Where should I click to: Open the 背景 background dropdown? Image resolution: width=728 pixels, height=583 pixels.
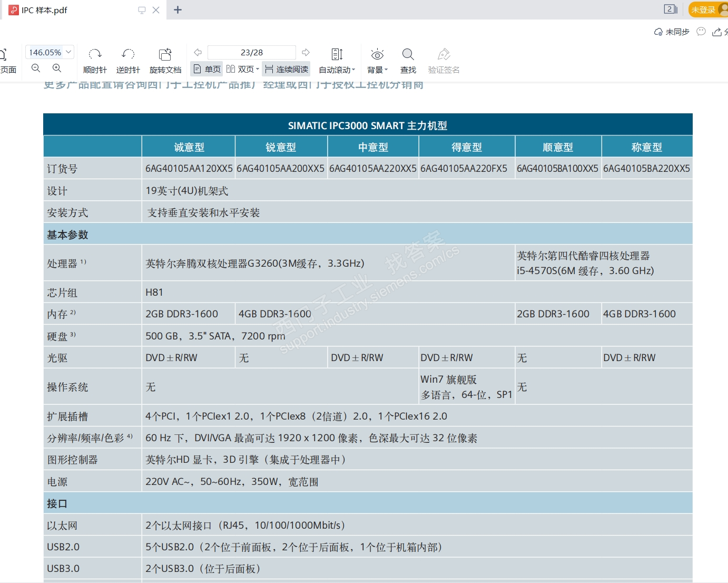[377, 61]
